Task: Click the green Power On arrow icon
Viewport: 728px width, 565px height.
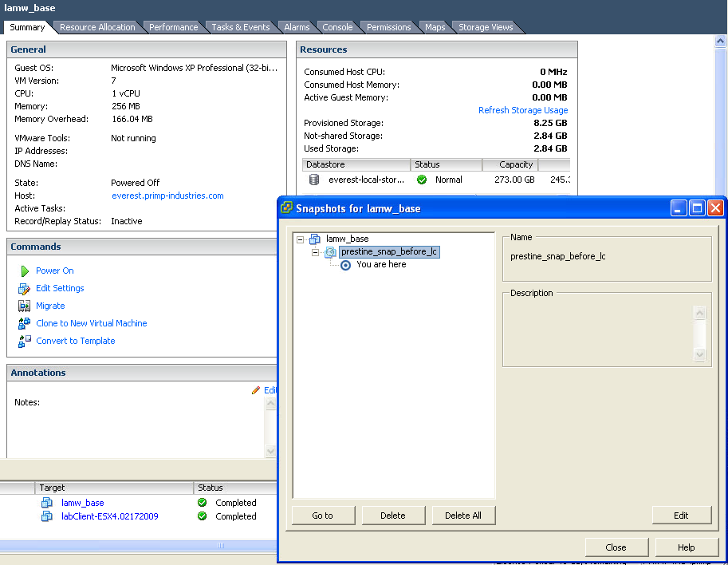Action: (25, 271)
